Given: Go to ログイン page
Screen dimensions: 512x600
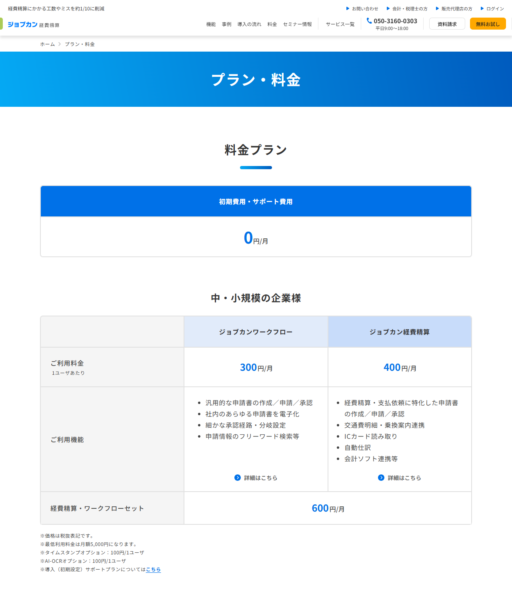Looking at the screenshot, I should click(495, 8).
